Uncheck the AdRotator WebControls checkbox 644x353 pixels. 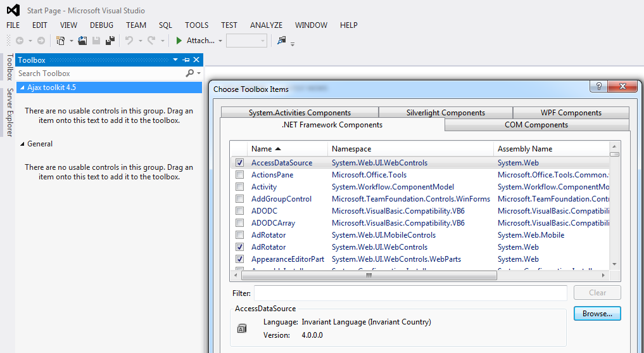(x=239, y=247)
